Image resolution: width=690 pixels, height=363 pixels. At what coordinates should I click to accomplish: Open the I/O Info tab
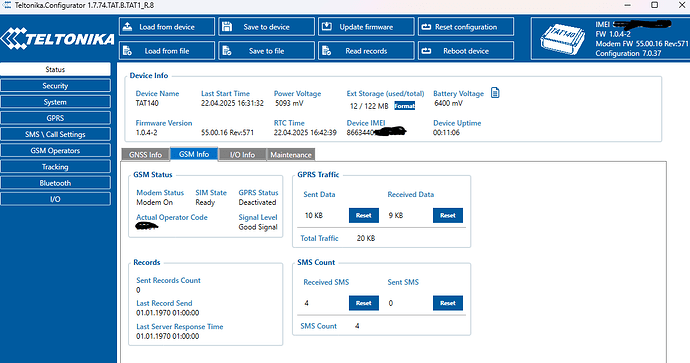point(242,155)
